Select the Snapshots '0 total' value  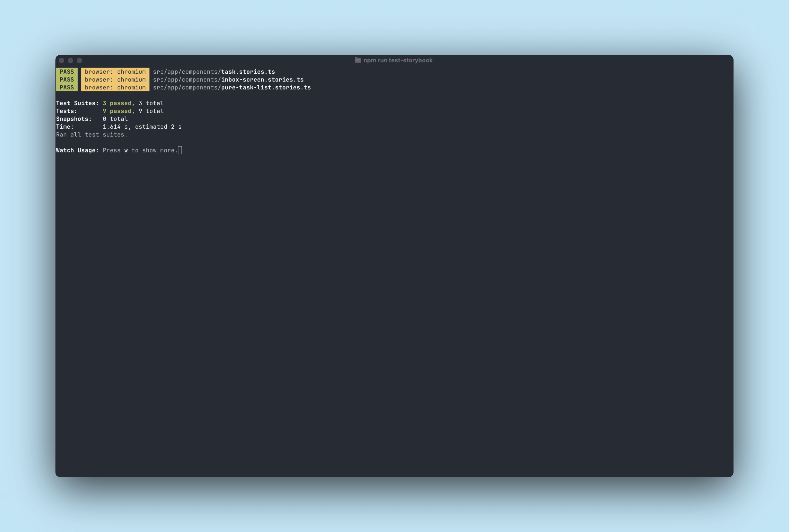click(x=115, y=119)
